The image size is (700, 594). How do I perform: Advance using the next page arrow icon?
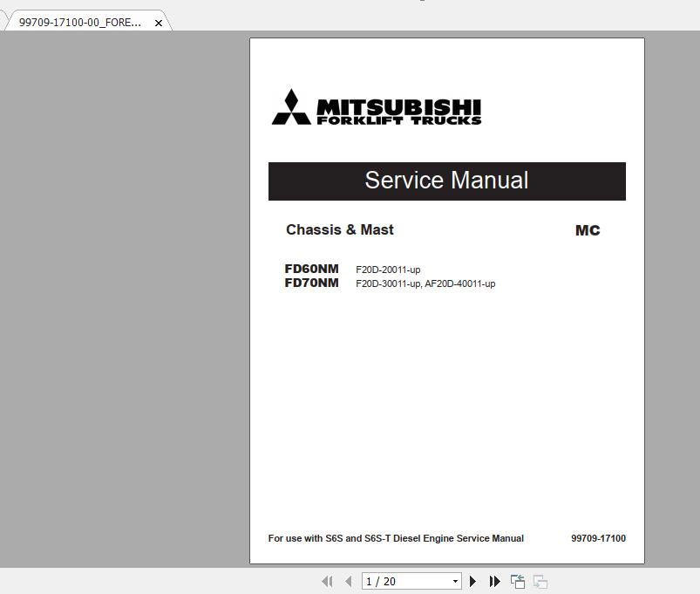[x=472, y=581]
